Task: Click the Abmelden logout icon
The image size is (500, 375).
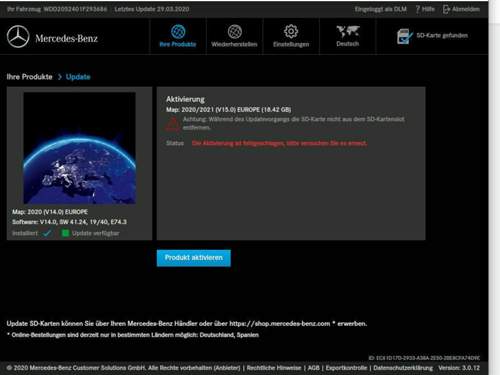Action: point(446,9)
